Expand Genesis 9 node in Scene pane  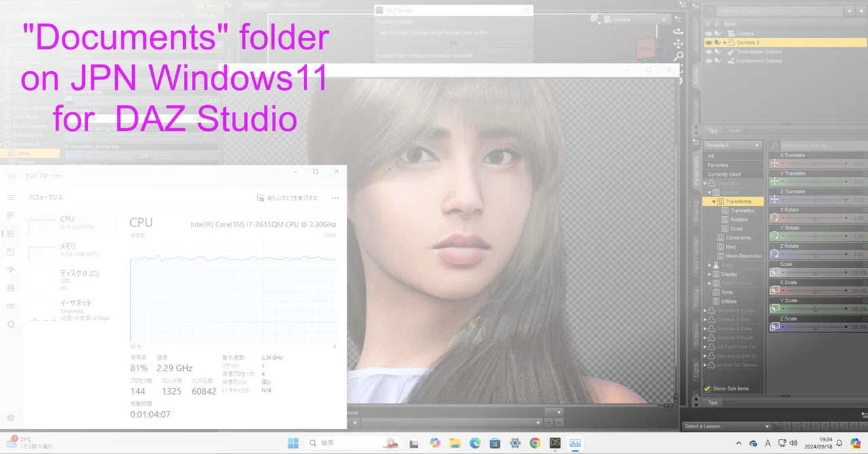[x=725, y=43]
